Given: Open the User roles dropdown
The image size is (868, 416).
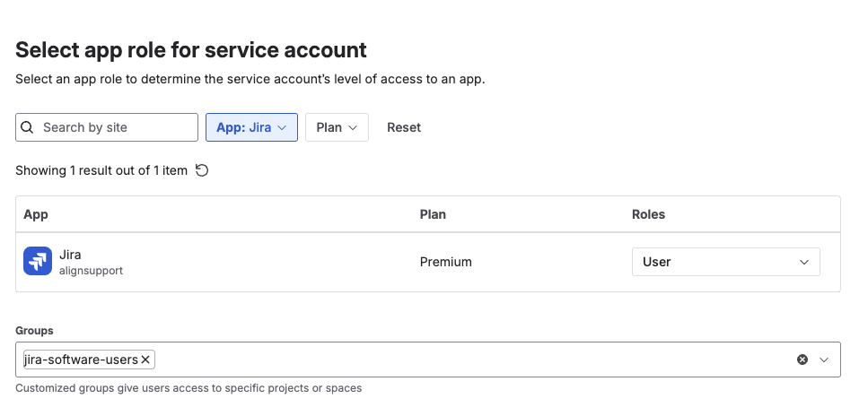Looking at the screenshot, I should (726, 262).
